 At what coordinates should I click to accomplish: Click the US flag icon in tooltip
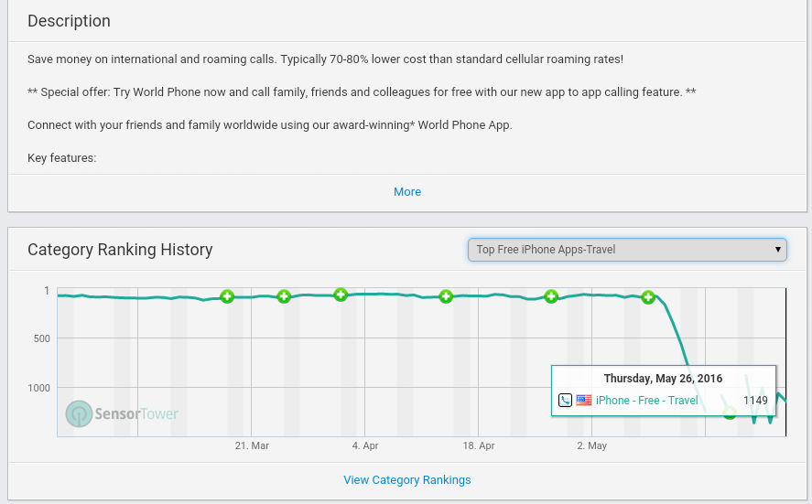pos(583,400)
